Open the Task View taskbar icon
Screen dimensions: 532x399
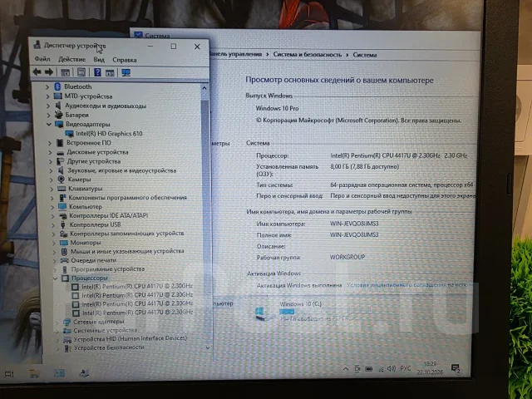coord(9,374)
